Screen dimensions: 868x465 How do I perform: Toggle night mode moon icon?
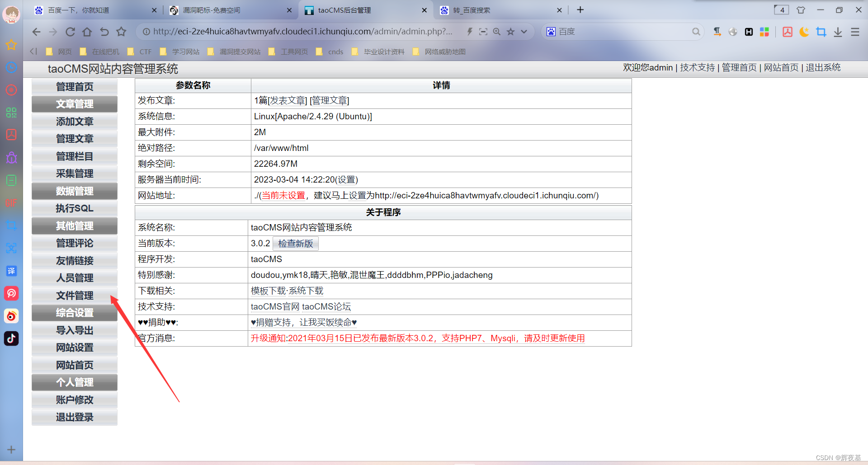tap(804, 32)
